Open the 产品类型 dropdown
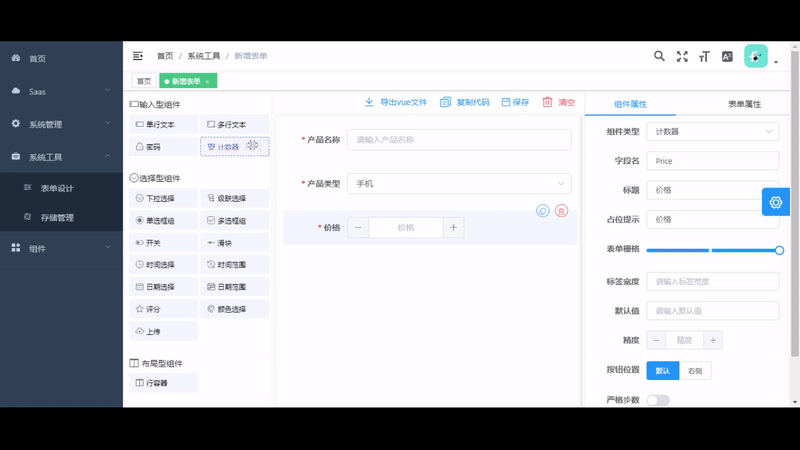Screen dimensions: 800x450 point(459,184)
